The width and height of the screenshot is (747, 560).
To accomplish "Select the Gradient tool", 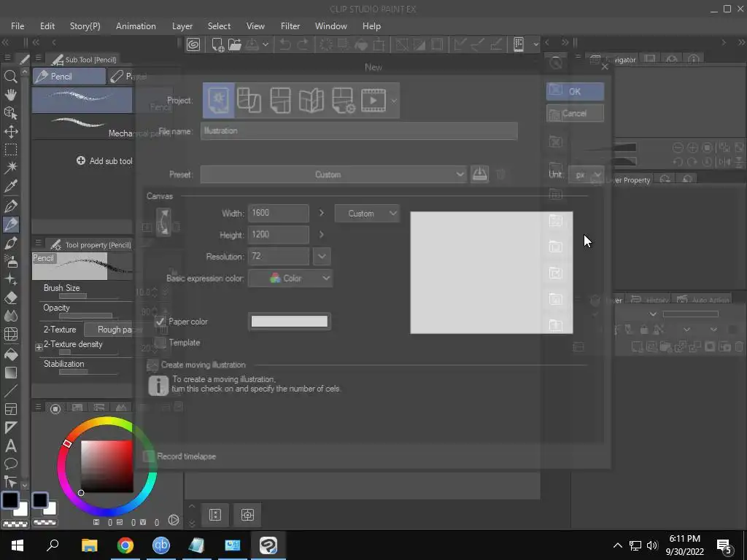I will [10, 373].
